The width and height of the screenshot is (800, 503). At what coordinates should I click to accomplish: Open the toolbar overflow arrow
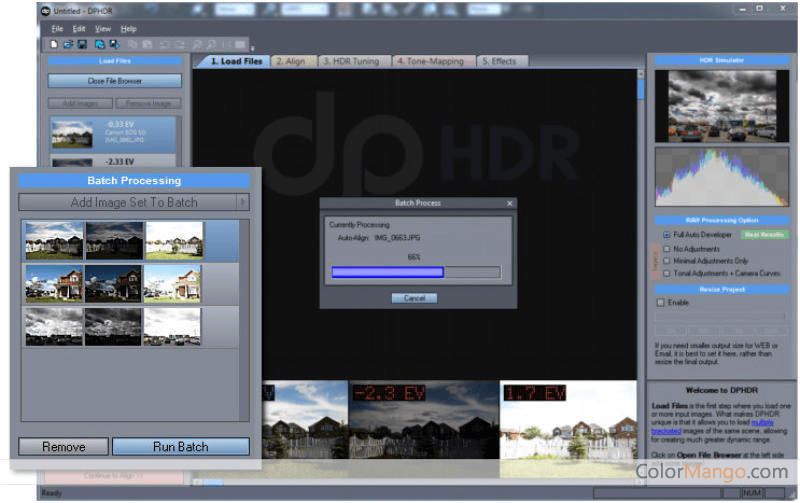pos(252,48)
